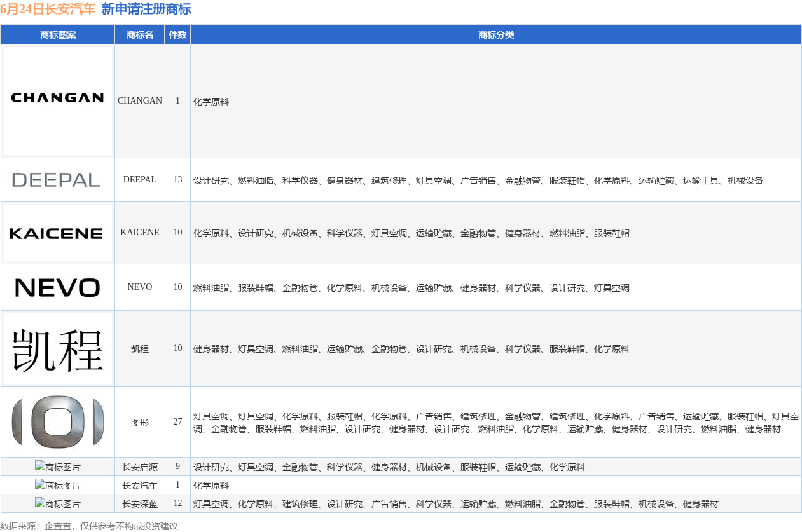Select the 长安深蓝 trademark name cell

(140, 504)
